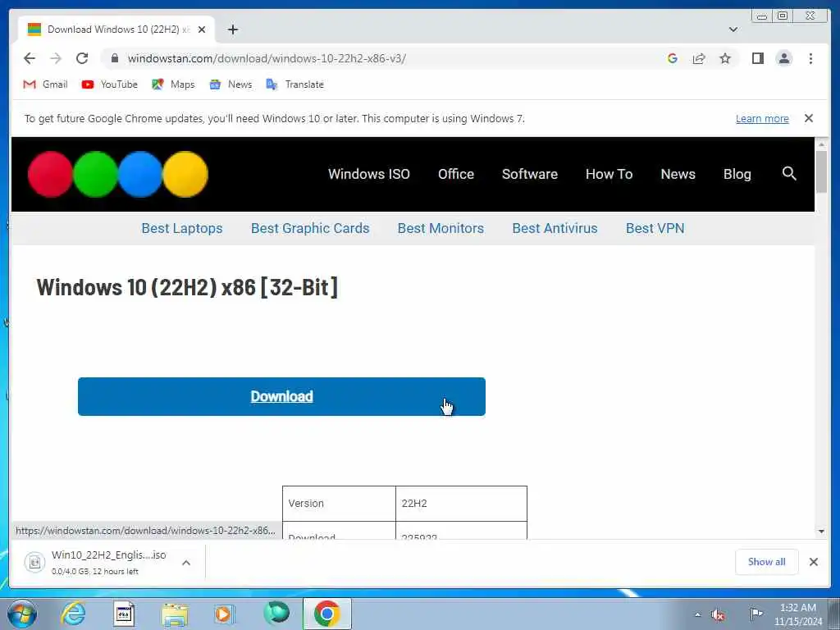Open the Action Center flag icon

pyautogui.click(x=756, y=614)
